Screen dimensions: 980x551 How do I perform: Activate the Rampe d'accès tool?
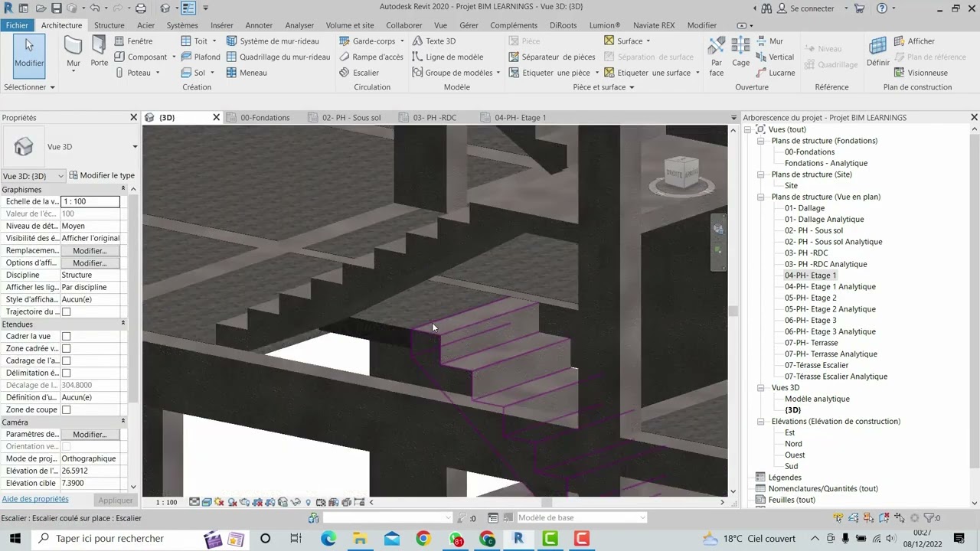click(371, 57)
